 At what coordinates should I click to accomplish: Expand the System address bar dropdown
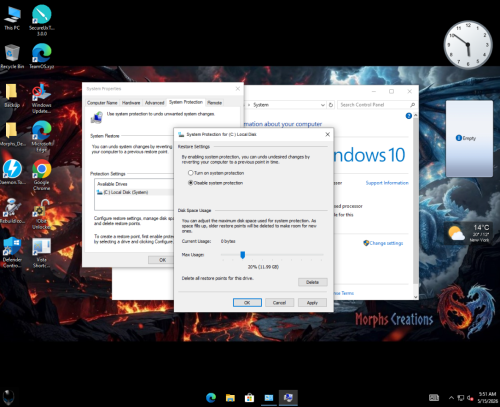[x=323, y=105]
